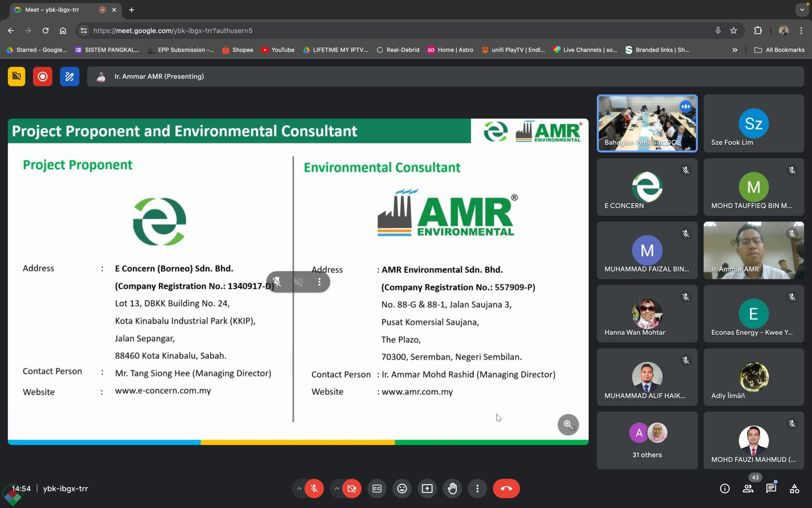Open the Real-Debrid bookmark
The image size is (812, 508).
398,50
